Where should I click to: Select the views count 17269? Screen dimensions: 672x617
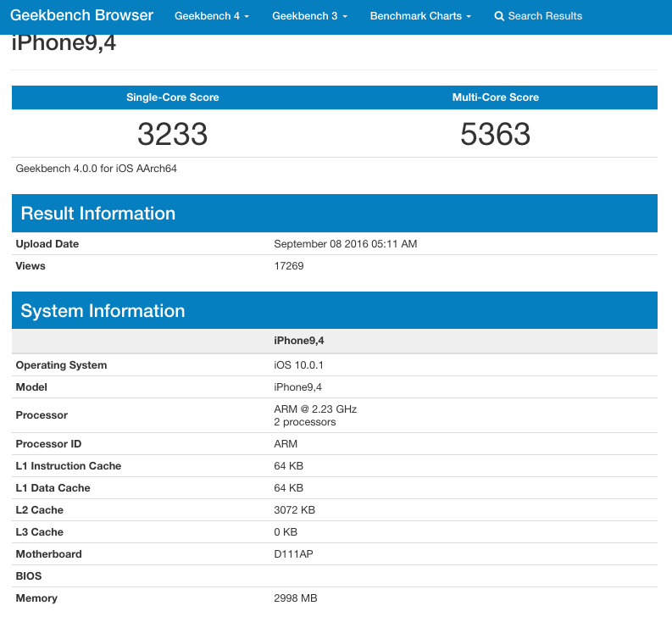tap(289, 266)
